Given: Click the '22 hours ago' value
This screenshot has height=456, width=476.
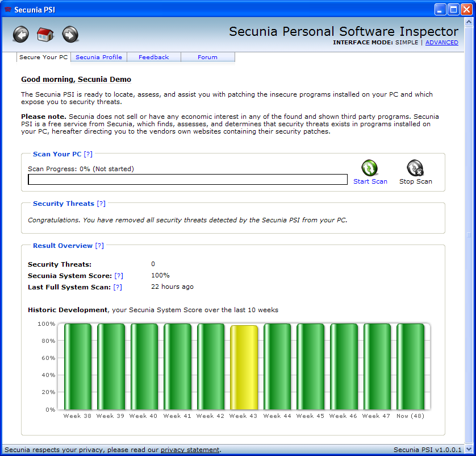Looking at the screenshot, I should click(172, 287).
